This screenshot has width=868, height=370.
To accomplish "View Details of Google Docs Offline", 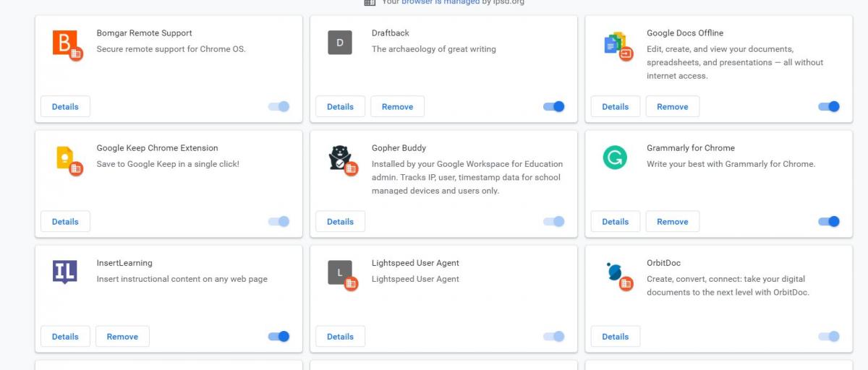I will [x=615, y=106].
